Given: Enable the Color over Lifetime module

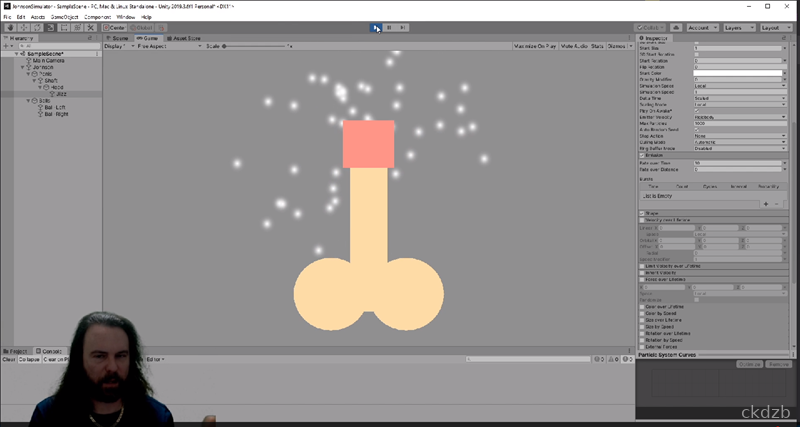Looking at the screenshot, I should click(x=642, y=307).
